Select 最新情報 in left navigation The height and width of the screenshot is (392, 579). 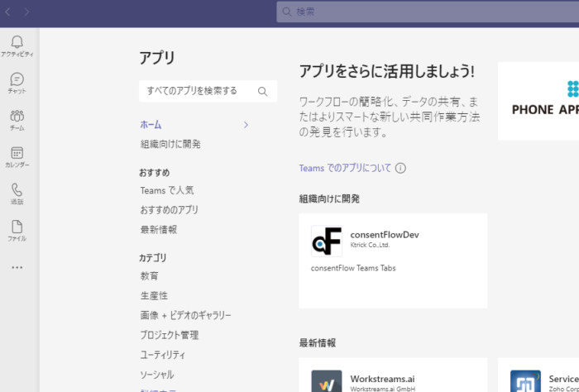pyautogui.click(x=159, y=230)
